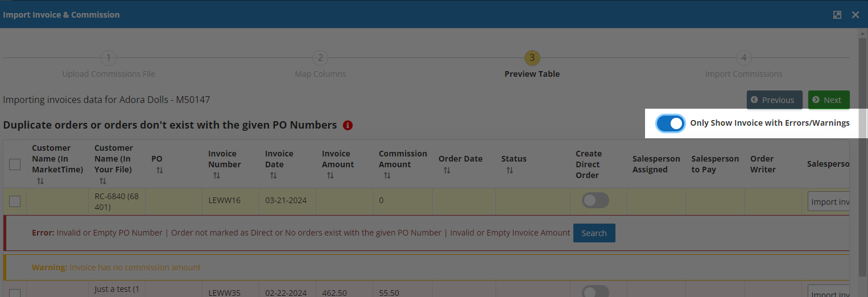This screenshot has height=297, width=868.
Task: Toggle Only Show Invoice with Errors/Warnings
Action: [x=670, y=123]
